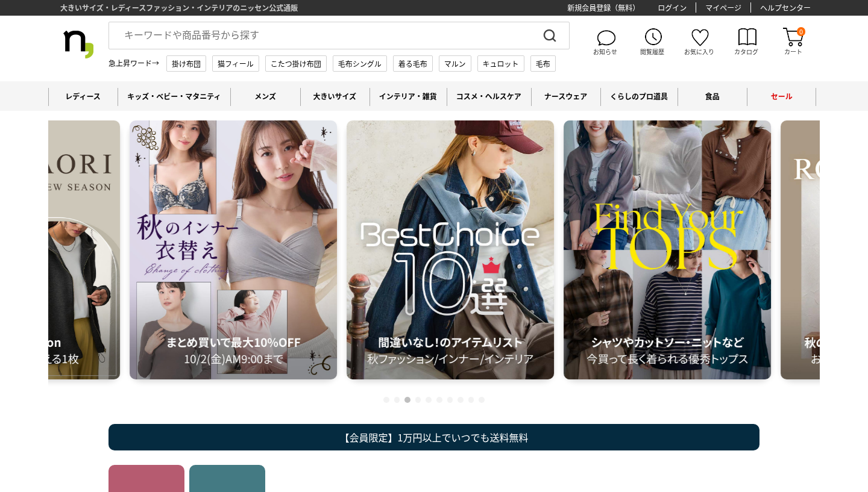Open the Find Your TOPS banner

point(667,250)
